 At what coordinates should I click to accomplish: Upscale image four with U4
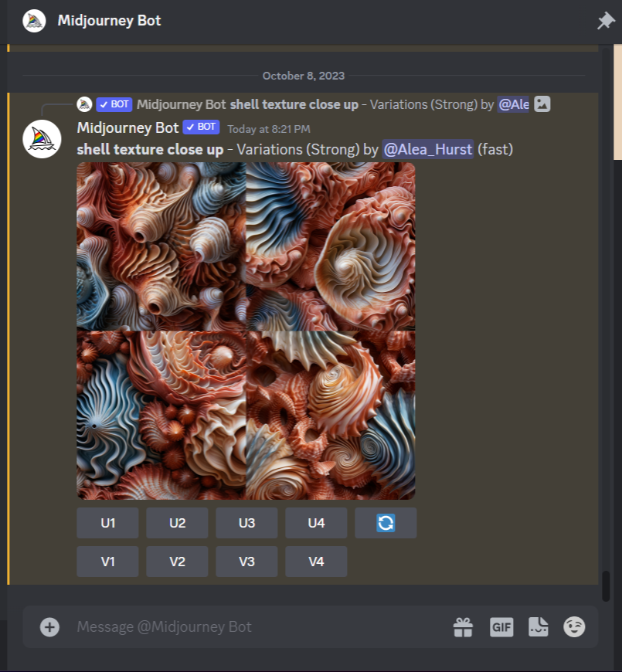pos(316,523)
